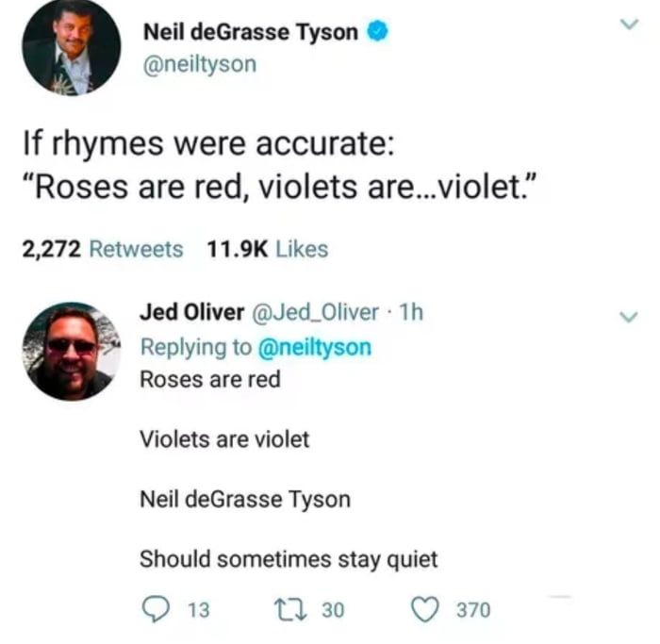Click the 370 like count
660x644 pixels.
(473, 610)
